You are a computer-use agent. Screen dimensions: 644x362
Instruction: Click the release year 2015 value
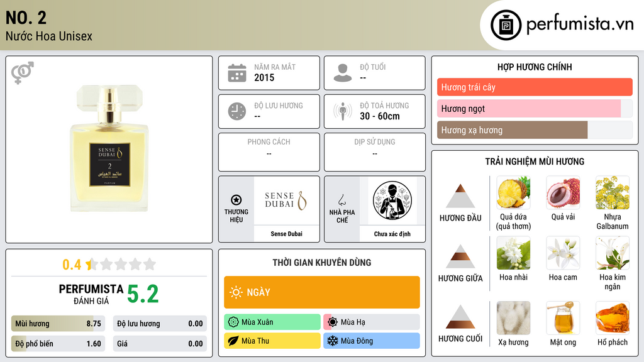click(x=264, y=77)
